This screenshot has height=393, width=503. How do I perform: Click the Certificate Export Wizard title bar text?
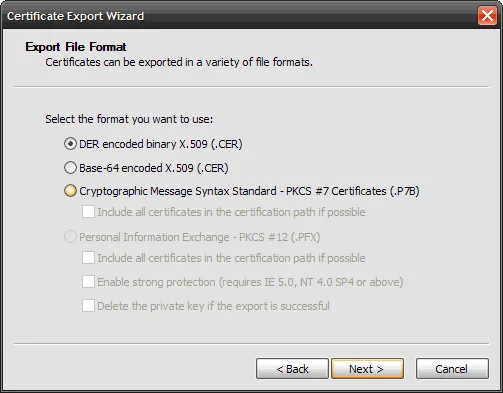pos(76,16)
